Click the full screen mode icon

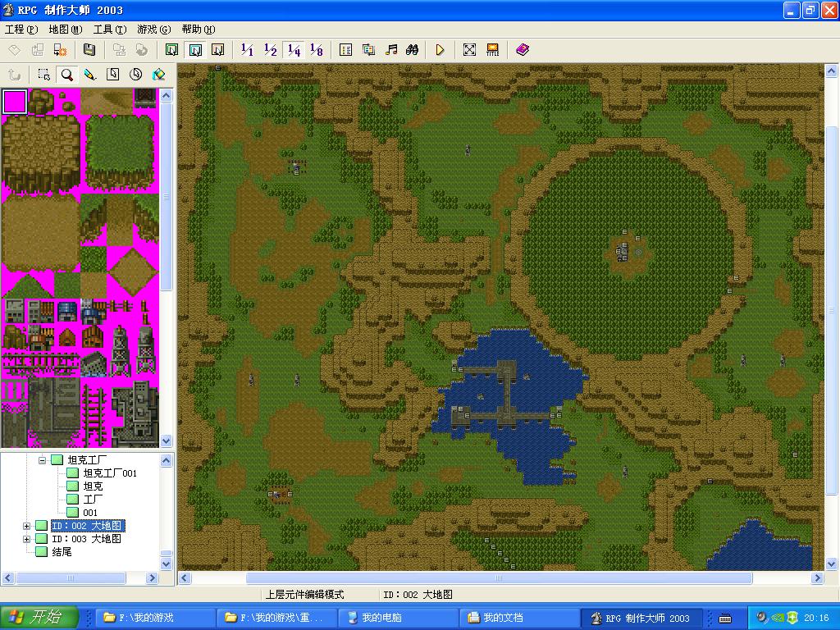[469, 50]
